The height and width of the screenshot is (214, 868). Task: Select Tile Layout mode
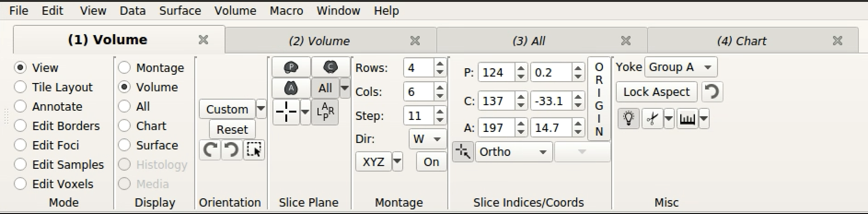tap(20, 87)
